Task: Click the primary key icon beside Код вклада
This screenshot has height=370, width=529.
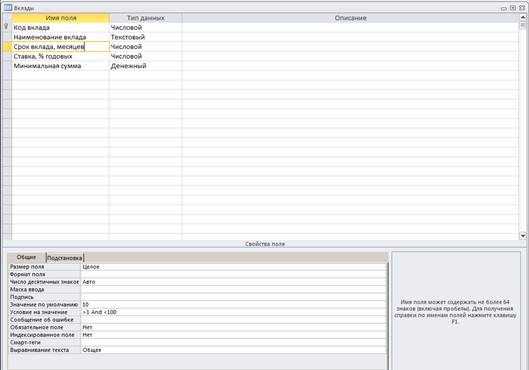Action: (6, 27)
